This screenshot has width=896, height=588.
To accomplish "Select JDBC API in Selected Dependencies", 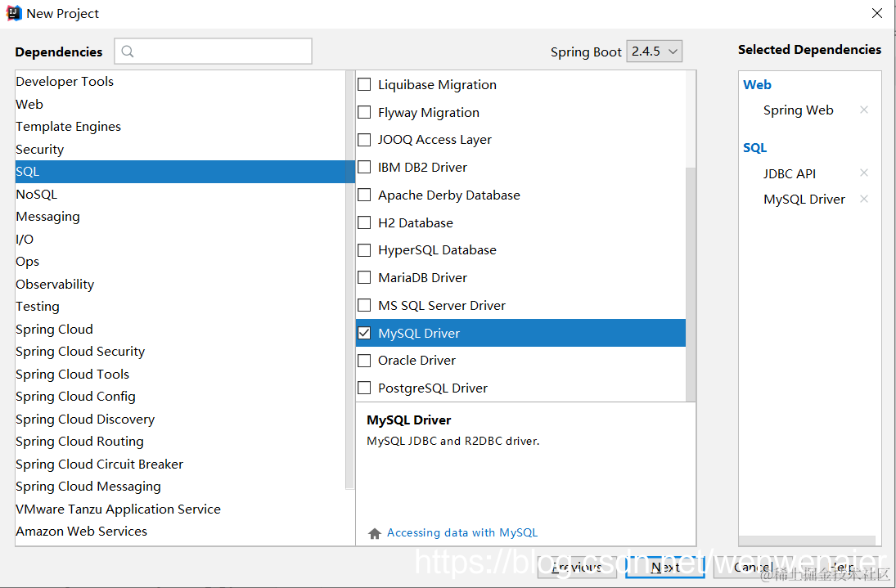I will (789, 173).
